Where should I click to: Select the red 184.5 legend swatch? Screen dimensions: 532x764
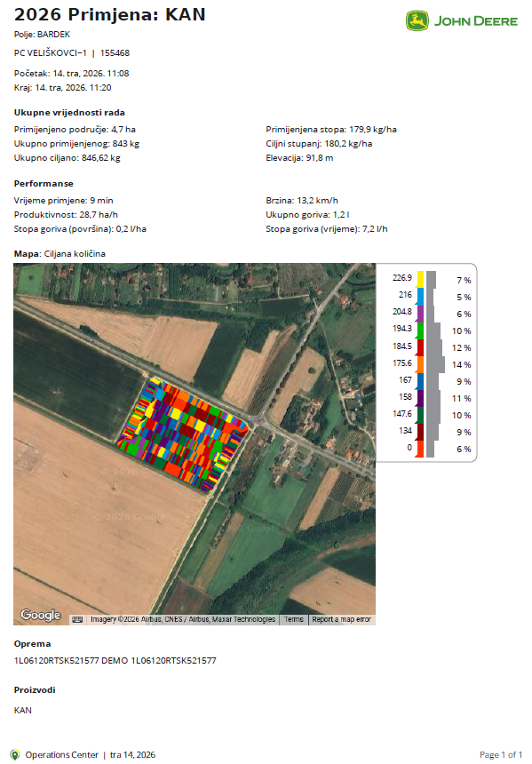(x=420, y=348)
